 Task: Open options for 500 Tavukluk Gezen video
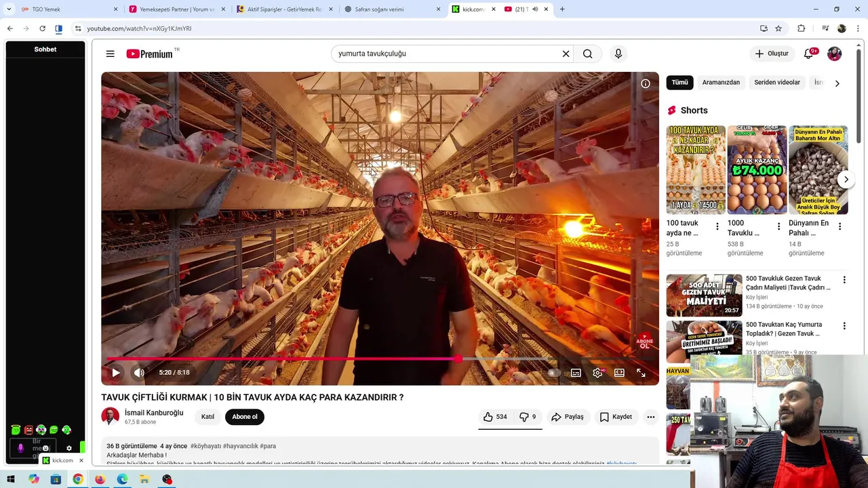pos(844,280)
